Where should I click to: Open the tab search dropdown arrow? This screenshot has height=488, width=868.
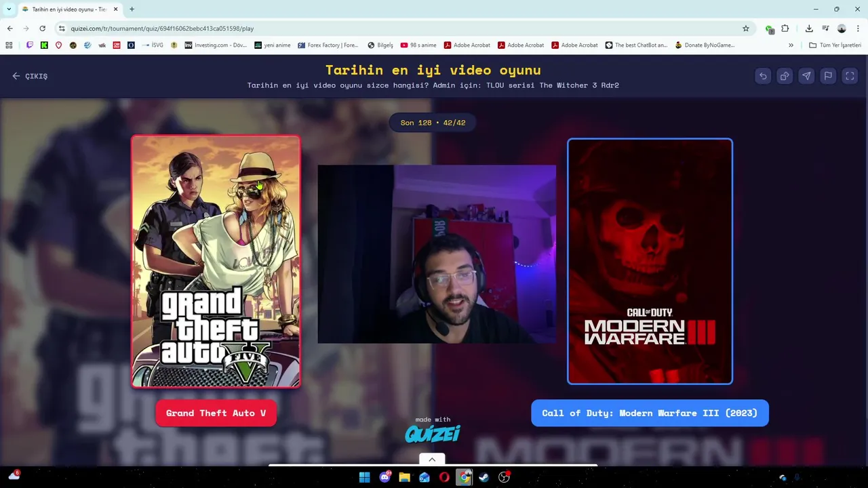9,9
